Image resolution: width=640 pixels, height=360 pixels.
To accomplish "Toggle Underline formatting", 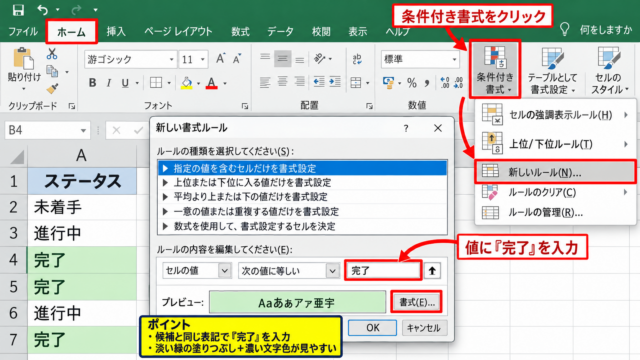I will tap(125, 83).
